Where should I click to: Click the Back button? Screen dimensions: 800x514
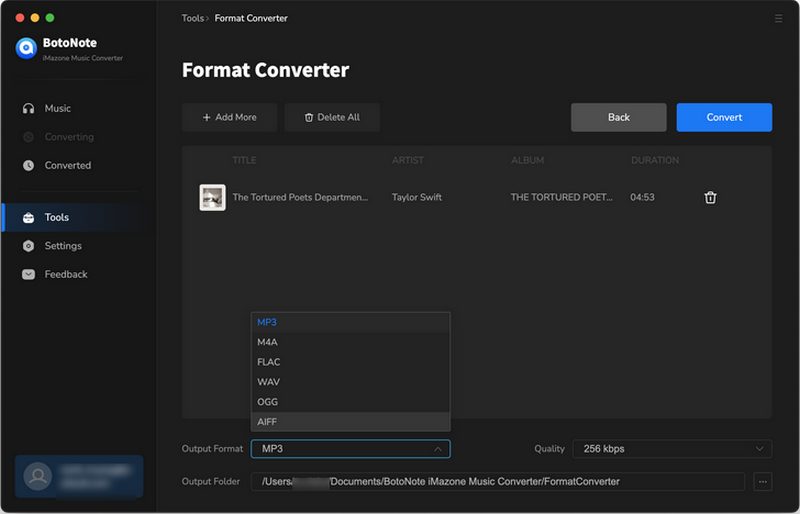618,117
